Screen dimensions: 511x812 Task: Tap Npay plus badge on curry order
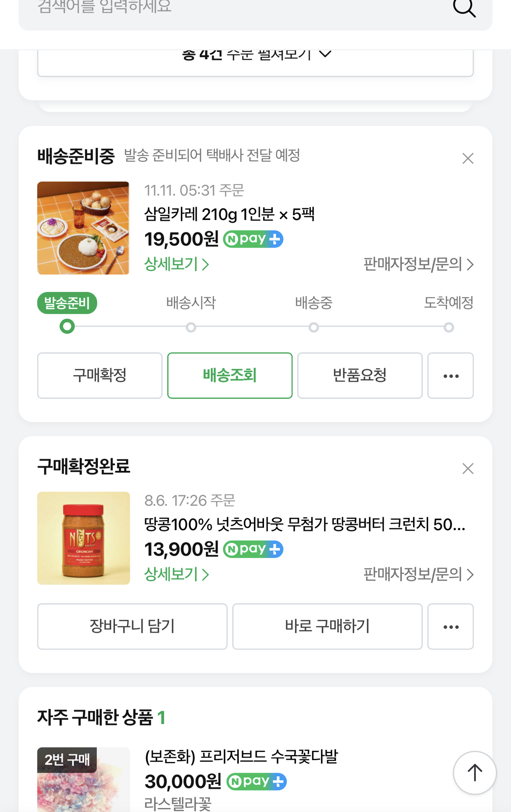click(x=253, y=239)
